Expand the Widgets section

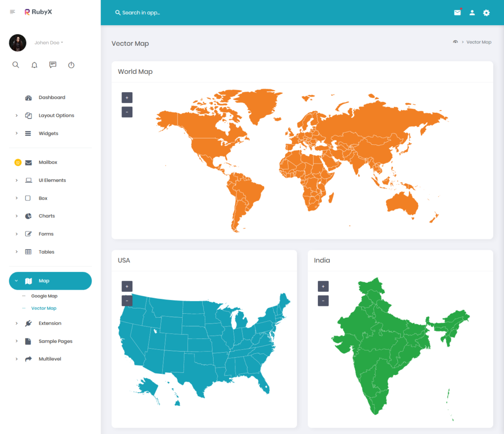[x=48, y=133]
